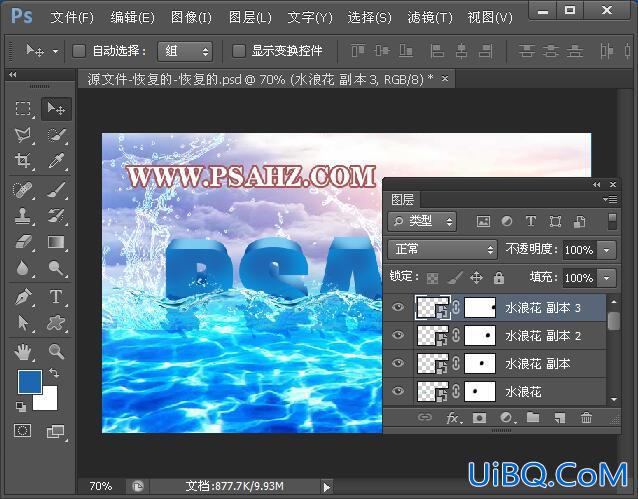Select the Pen tool
The image size is (638, 499).
(23, 297)
